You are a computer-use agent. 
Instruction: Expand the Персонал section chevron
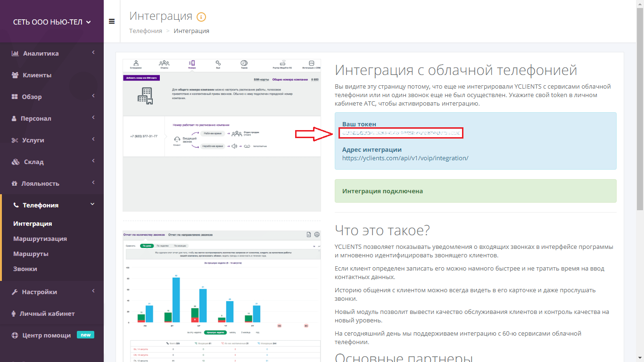tap(93, 118)
